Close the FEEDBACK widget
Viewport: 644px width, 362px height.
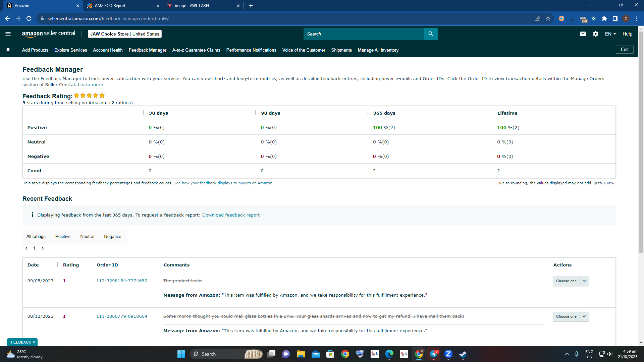point(34,342)
